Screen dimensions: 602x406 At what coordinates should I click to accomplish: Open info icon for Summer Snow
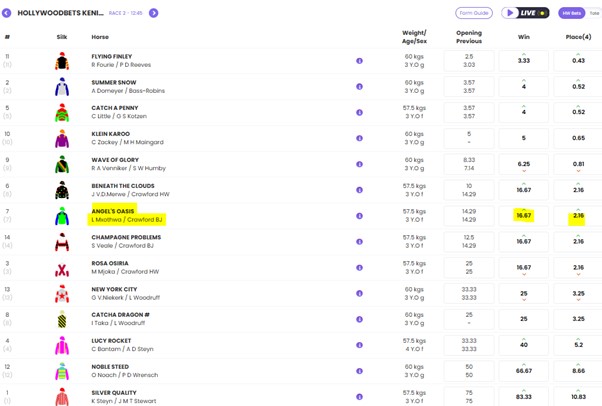[x=359, y=87]
